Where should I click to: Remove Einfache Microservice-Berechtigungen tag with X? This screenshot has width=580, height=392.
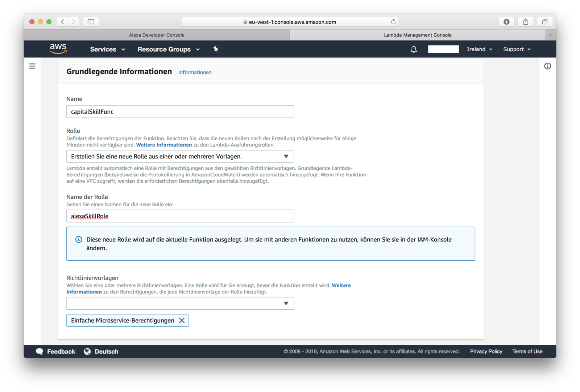click(x=182, y=321)
